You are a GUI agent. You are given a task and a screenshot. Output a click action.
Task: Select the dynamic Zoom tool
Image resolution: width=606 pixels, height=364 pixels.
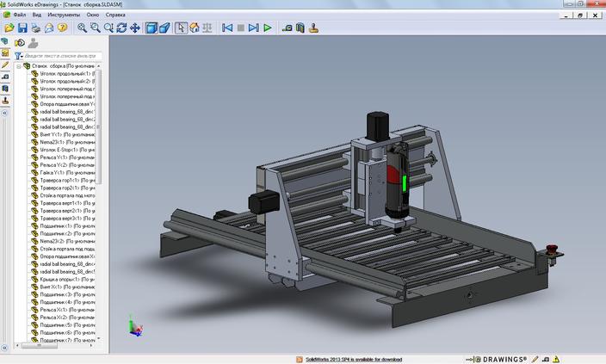108,28
